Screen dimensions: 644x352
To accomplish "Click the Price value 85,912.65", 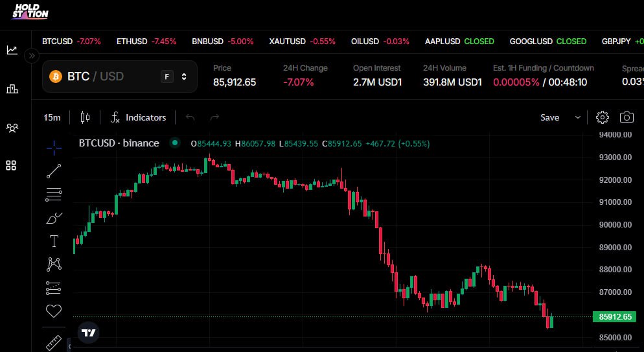I will (235, 82).
